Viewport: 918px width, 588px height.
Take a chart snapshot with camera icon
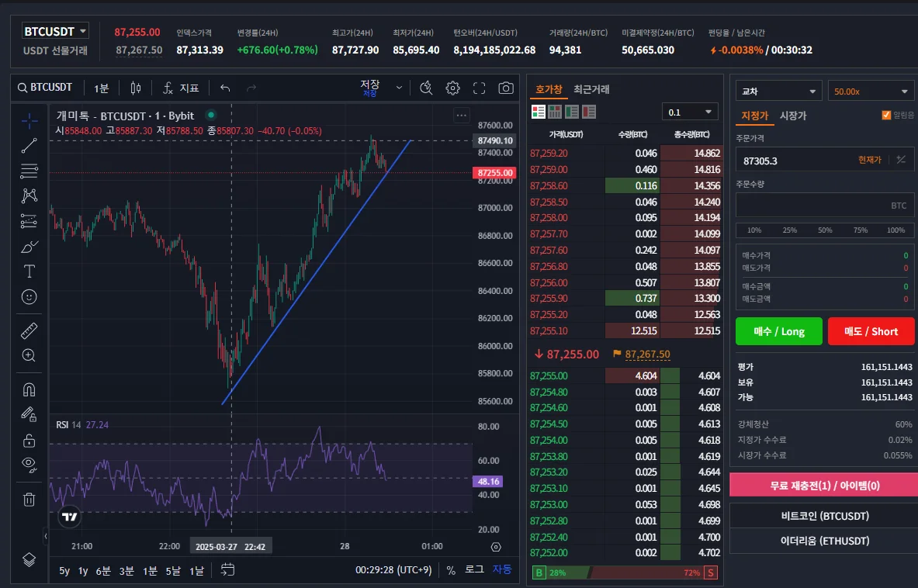pyautogui.click(x=506, y=88)
